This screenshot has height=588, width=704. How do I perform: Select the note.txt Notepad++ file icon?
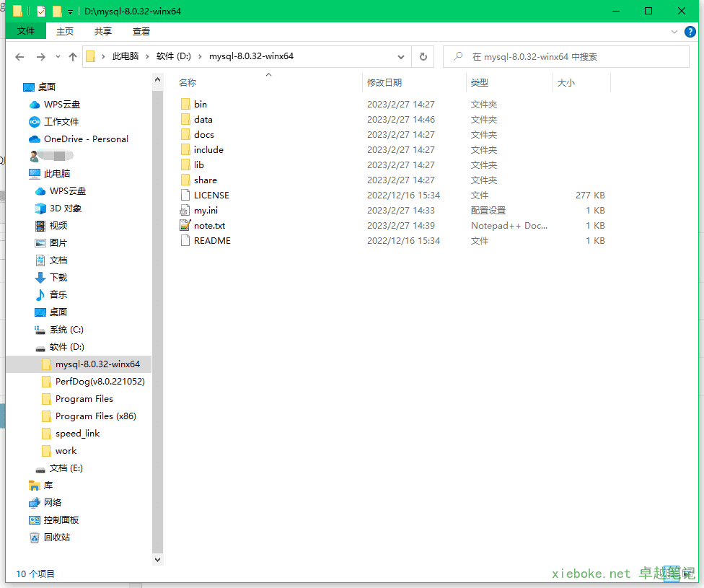point(185,226)
